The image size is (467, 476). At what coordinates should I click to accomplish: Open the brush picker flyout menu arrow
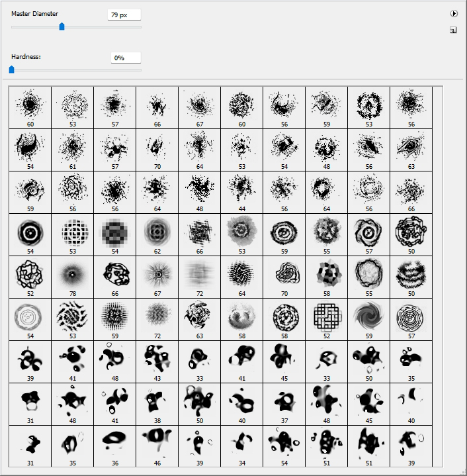point(454,13)
